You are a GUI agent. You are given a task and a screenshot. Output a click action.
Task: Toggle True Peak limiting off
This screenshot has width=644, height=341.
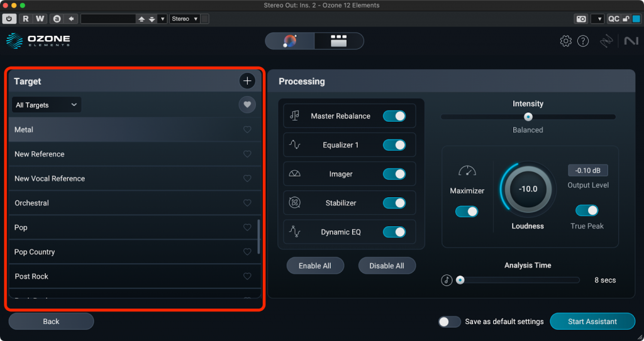point(587,210)
